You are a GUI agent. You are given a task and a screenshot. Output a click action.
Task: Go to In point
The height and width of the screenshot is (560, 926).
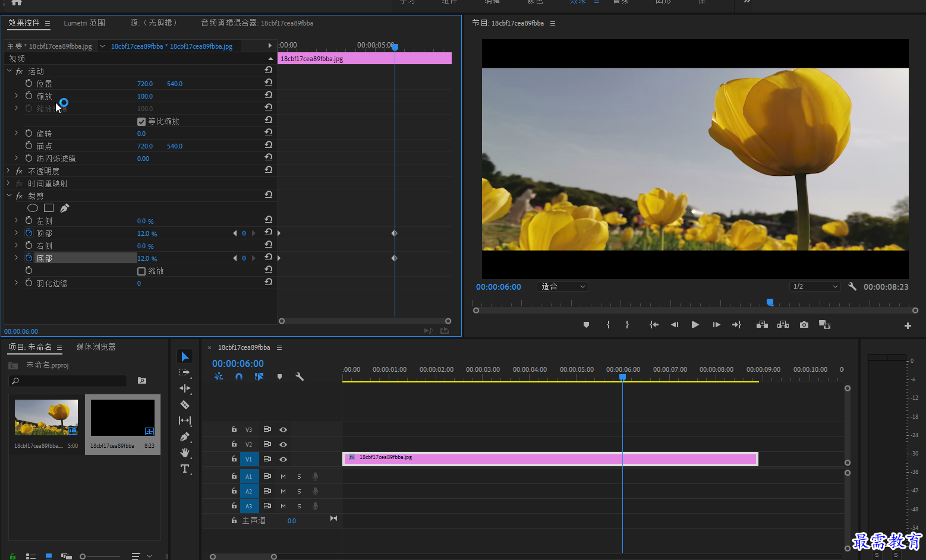coord(654,325)
